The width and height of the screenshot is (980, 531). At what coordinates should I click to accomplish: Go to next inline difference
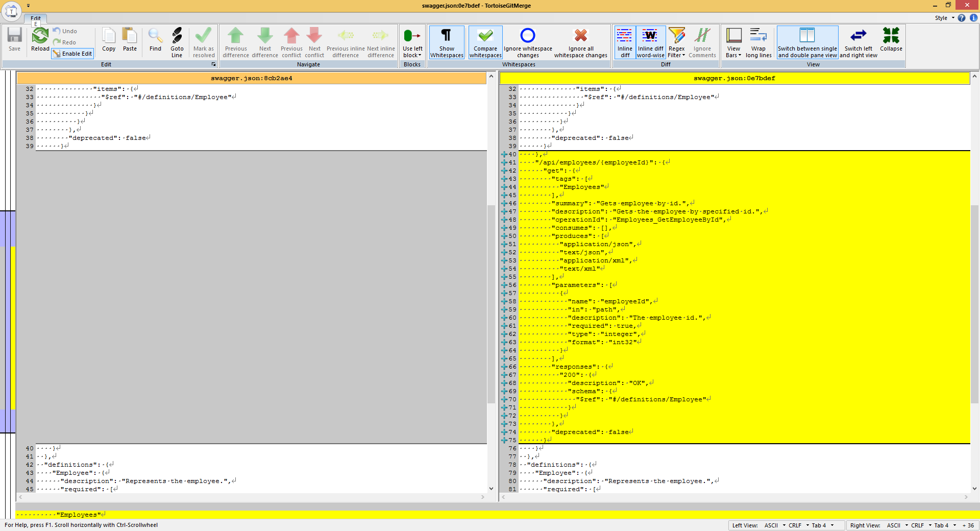click(x=381, y=42)
